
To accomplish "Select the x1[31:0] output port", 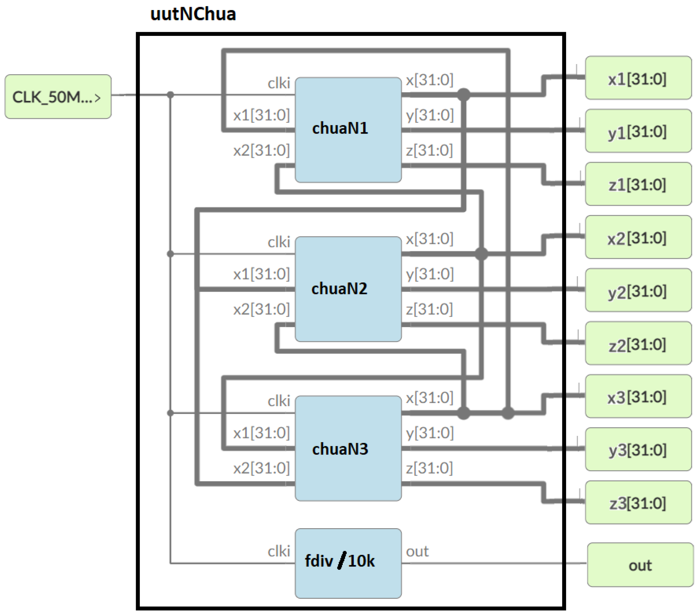I will pyautogui.click(x=638, y=78).
